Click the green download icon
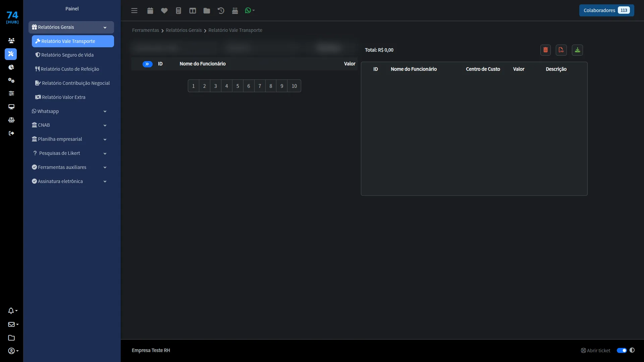This screenshot has height=362, width=644. tap(577, 50)
